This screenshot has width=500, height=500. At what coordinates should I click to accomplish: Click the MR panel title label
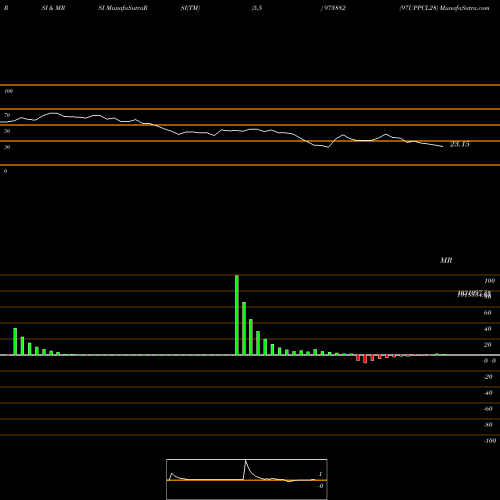pos(446,260)
